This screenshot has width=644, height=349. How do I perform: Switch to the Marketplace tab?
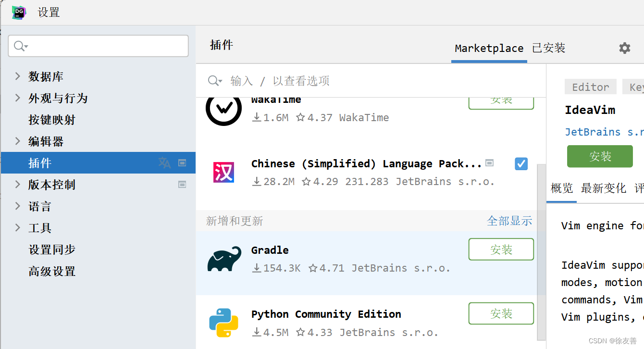pos(489,48)
